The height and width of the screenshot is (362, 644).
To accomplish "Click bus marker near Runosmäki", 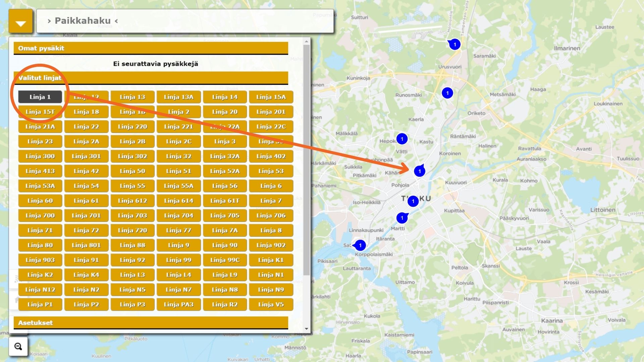I will coord(447,93).
